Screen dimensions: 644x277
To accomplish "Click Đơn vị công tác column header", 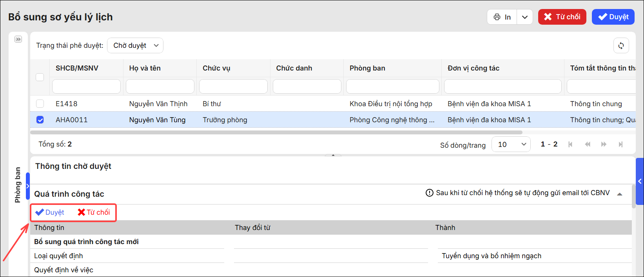I will 473,68.
